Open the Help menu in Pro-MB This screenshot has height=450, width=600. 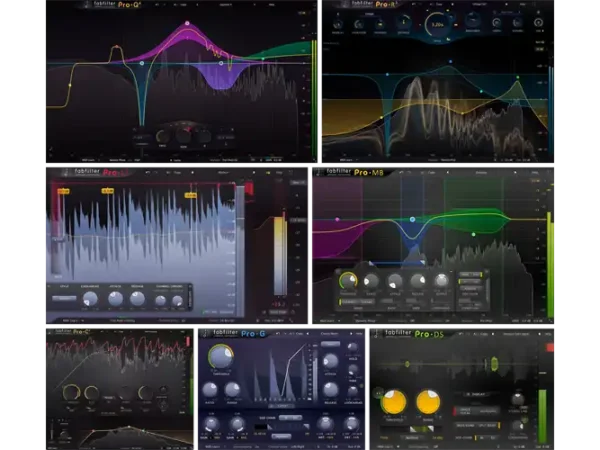535,173
